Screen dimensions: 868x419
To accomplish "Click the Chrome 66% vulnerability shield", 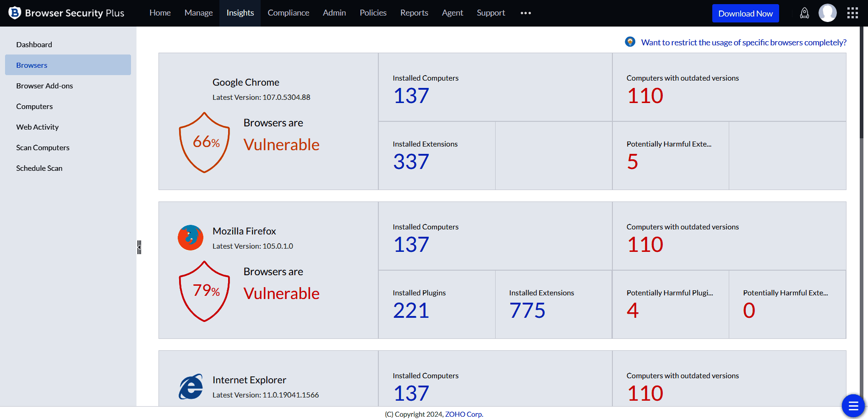I will click(x=204, y=142).
